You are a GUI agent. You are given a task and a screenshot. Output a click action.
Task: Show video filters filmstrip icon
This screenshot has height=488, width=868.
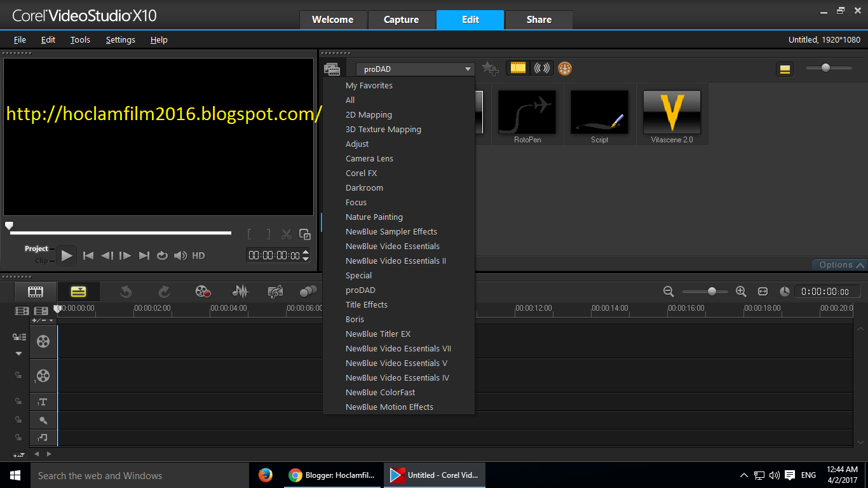tap(519, 68)
